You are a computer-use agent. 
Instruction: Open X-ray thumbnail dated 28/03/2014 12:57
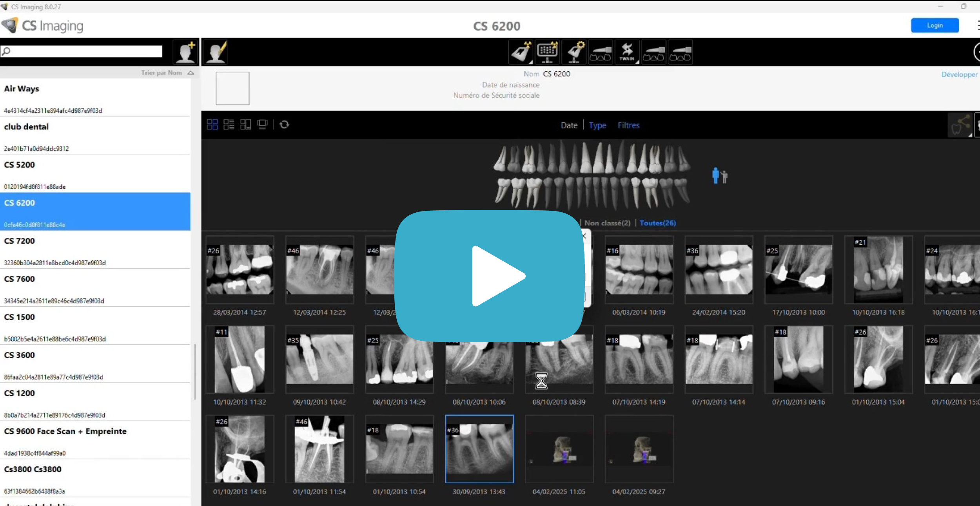[240, 270]
